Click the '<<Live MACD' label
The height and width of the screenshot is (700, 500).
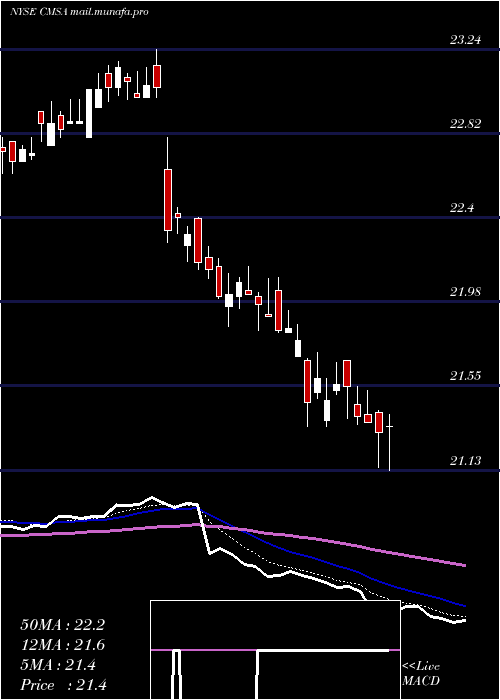click(421, 674)
